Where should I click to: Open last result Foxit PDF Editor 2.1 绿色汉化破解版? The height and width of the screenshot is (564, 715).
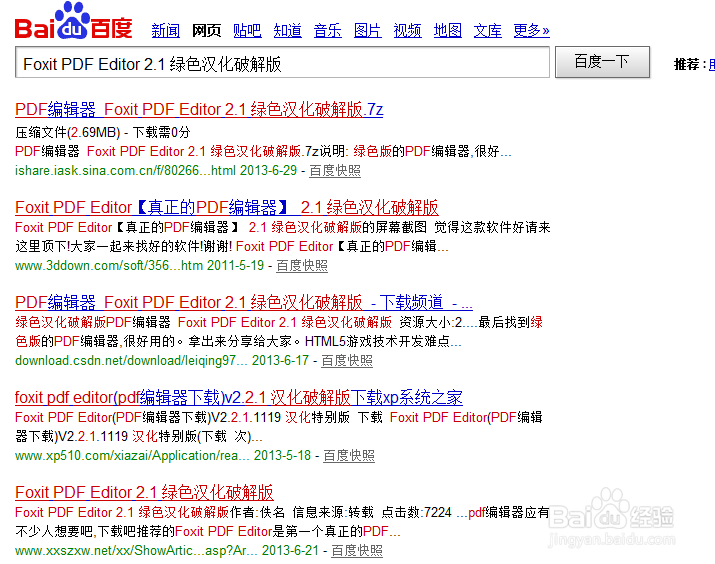144,492
